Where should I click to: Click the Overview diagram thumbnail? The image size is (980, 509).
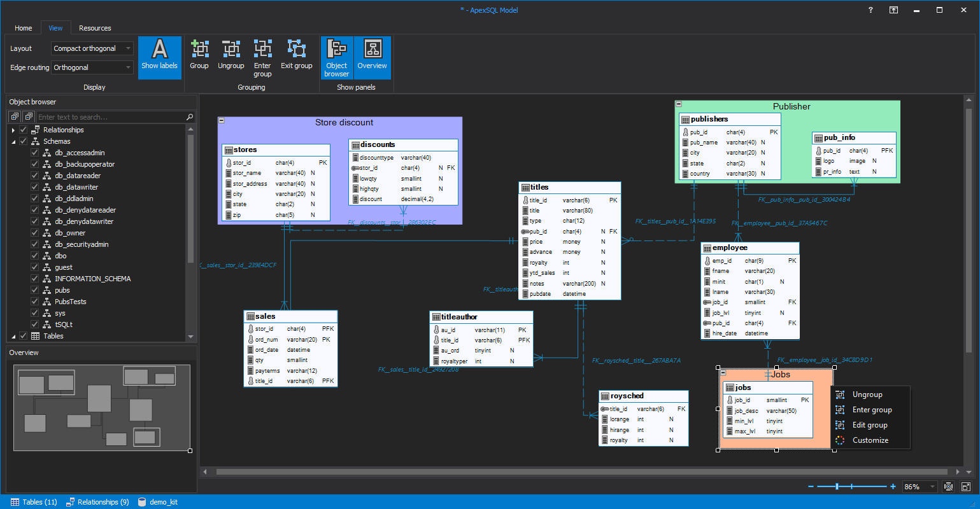point(102,407)
